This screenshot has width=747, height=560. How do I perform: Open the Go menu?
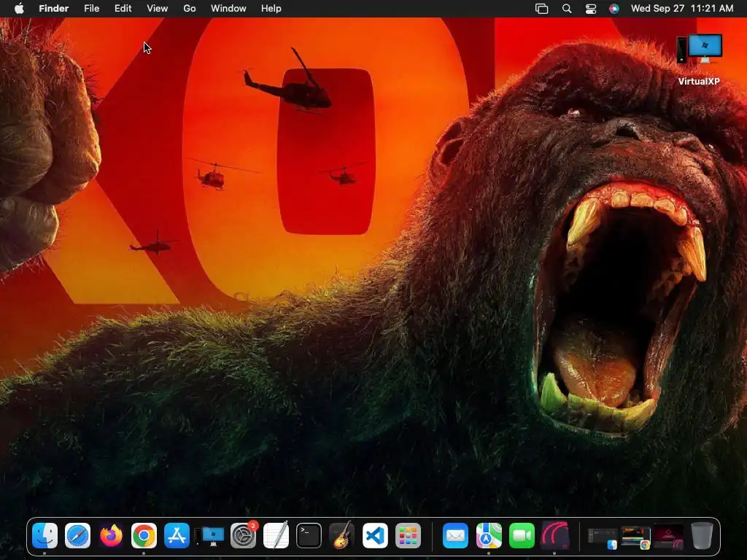190,9
